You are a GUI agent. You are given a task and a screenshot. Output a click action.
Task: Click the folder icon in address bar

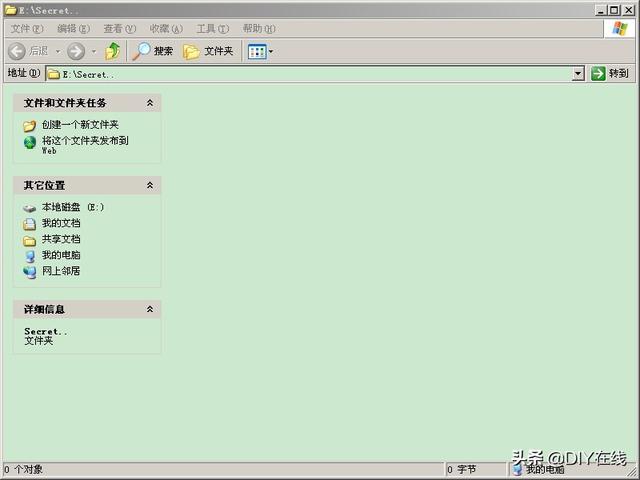54,74
